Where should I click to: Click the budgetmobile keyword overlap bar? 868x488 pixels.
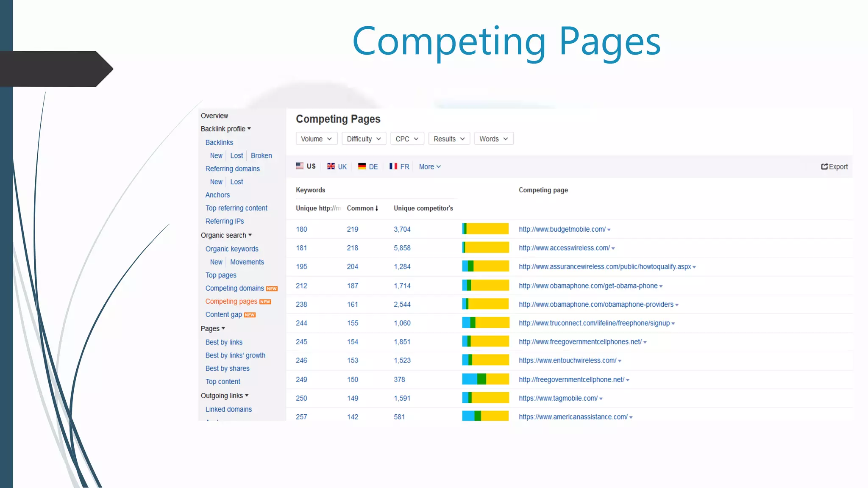pos(485,229)
